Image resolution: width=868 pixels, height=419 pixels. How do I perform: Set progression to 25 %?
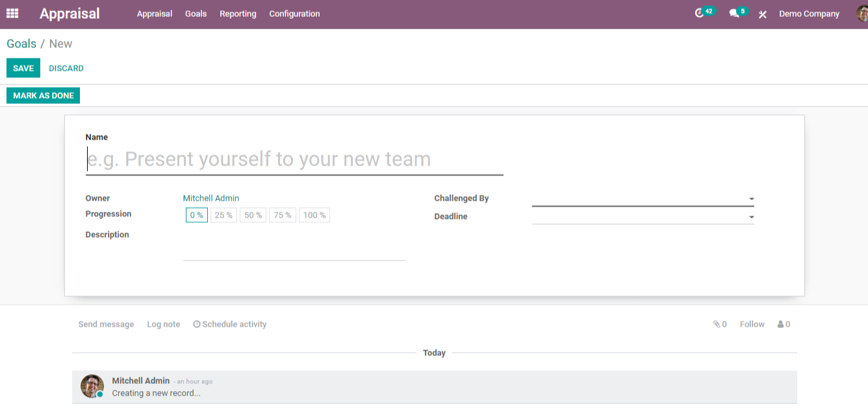223,215
